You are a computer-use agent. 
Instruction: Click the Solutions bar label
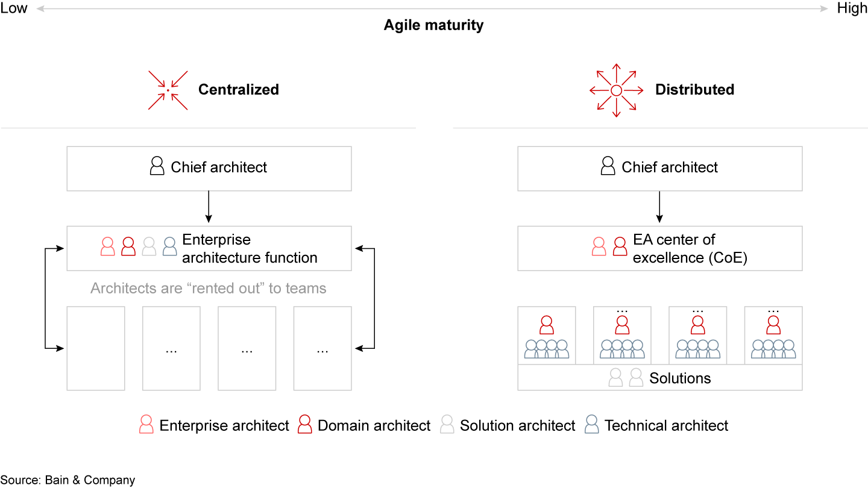[x=680, y=378]
